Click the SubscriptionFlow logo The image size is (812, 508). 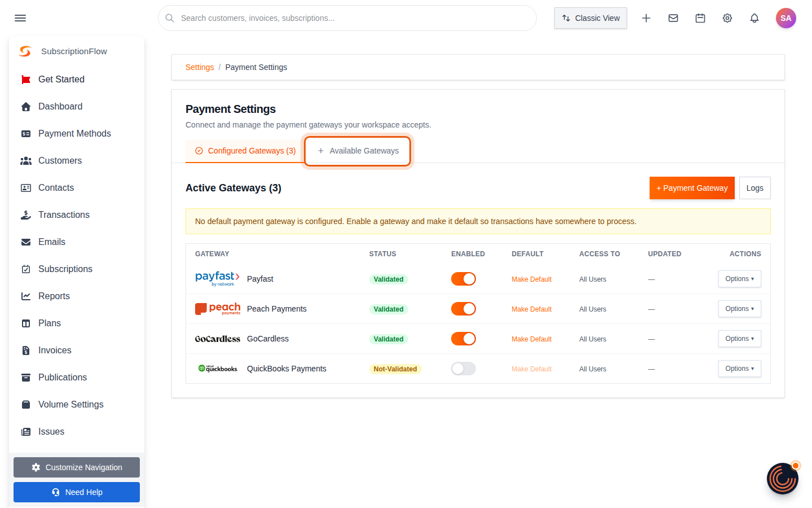(25, 51)
